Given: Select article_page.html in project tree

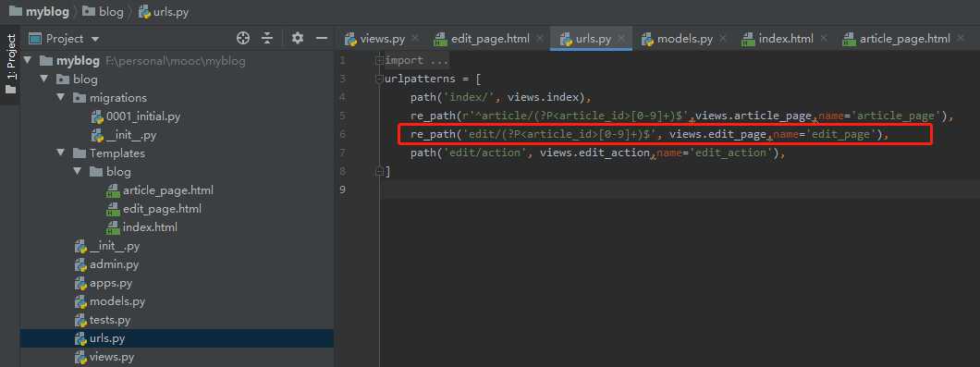Looking at the screenshot, I should [x=160, y=190].
